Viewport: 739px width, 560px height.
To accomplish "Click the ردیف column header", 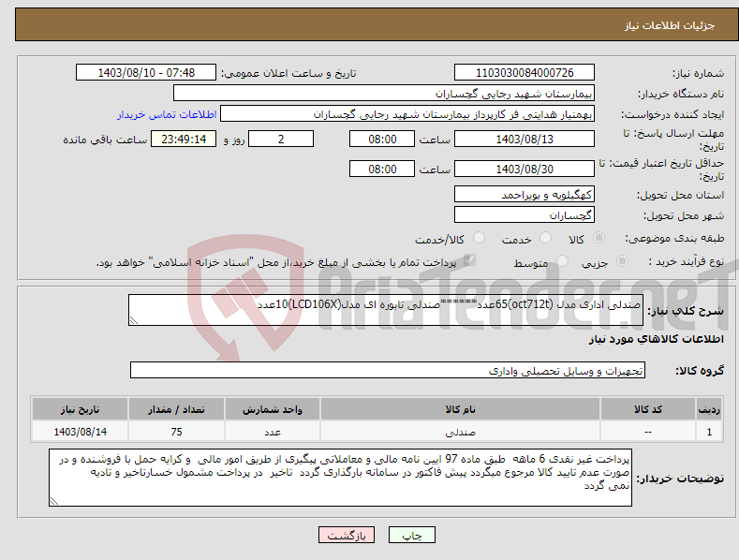I will 709,409.
